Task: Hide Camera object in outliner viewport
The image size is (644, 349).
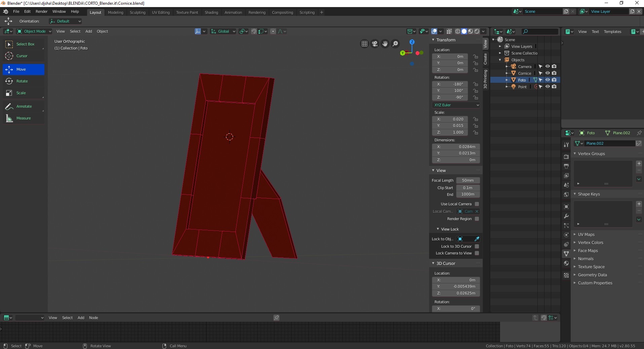Action: pos(547,66)
